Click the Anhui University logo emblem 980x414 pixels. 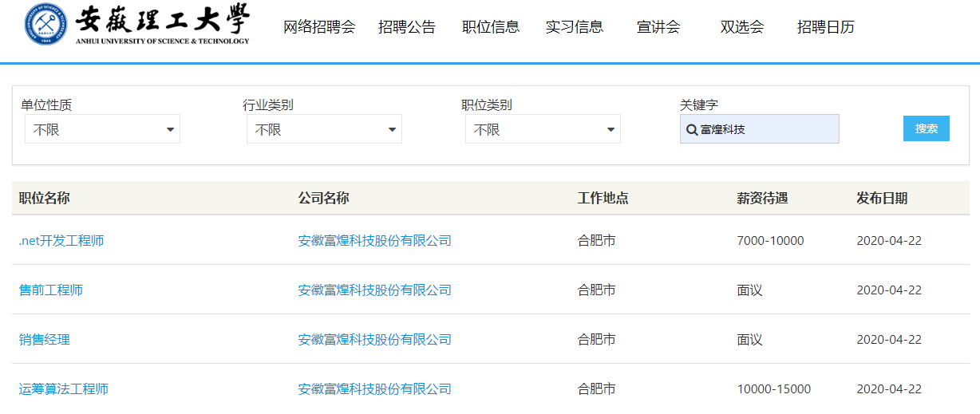(x=46, y=25)
